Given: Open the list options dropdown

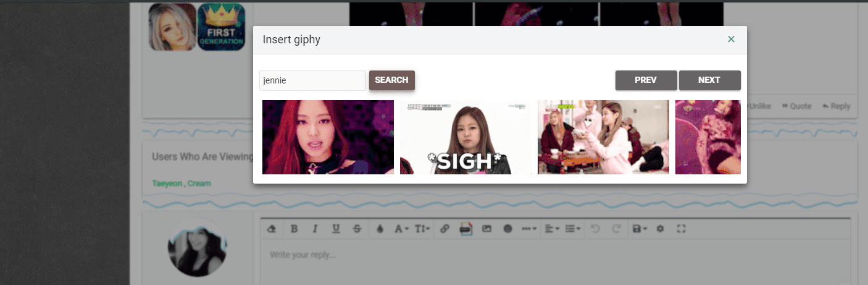Looking at the screenshot, I should pos(574,229).
